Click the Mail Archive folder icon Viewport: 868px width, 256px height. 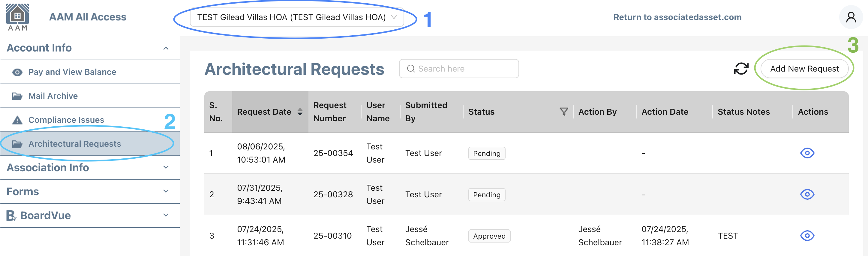click(17, 96)
